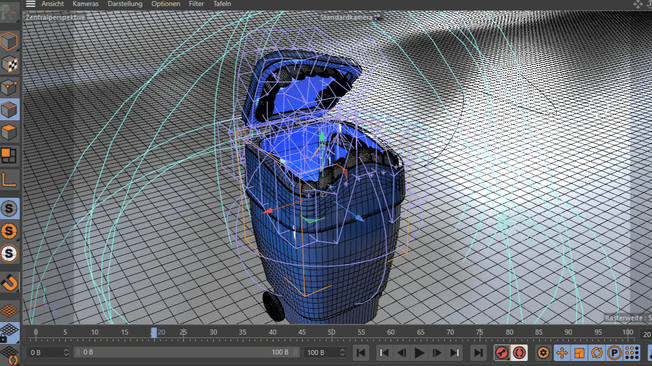The image size is (652, 366).
Task: Switch to Points mode cube icon
Action: pyautogui.click(x=9, y=87)
